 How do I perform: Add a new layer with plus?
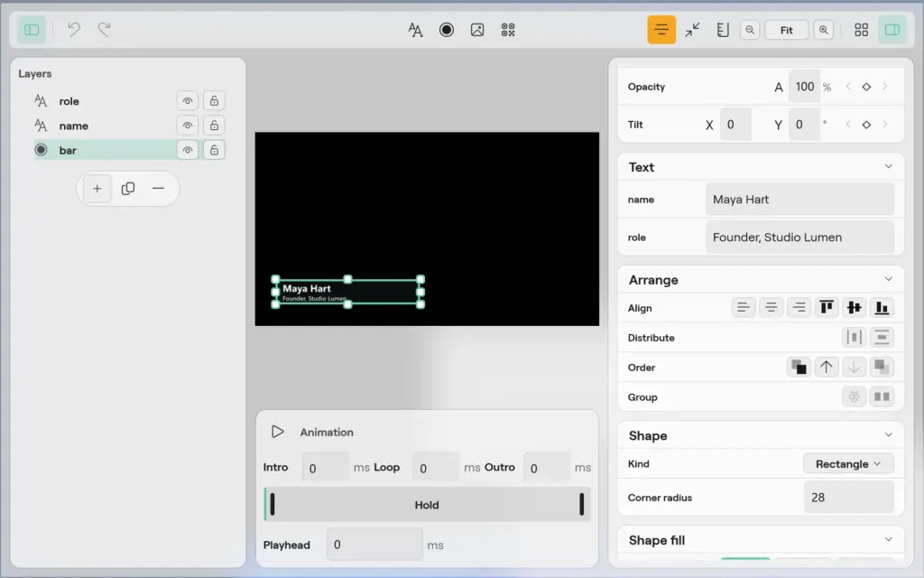pos(97,189)
